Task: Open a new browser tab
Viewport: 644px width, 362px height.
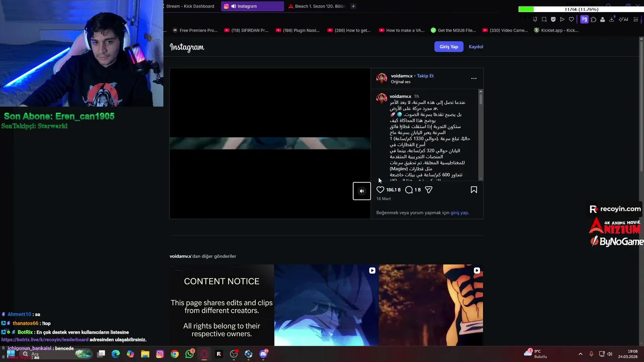Action: tap(353, 6)
